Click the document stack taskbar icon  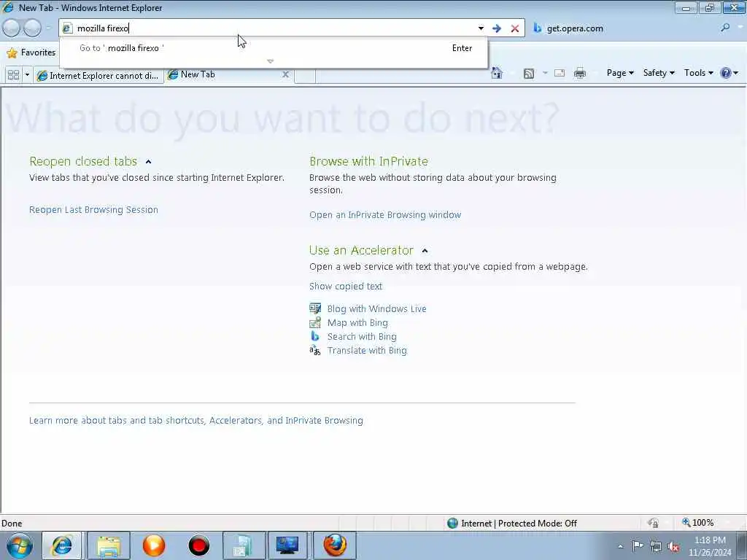tap(243, 545)
